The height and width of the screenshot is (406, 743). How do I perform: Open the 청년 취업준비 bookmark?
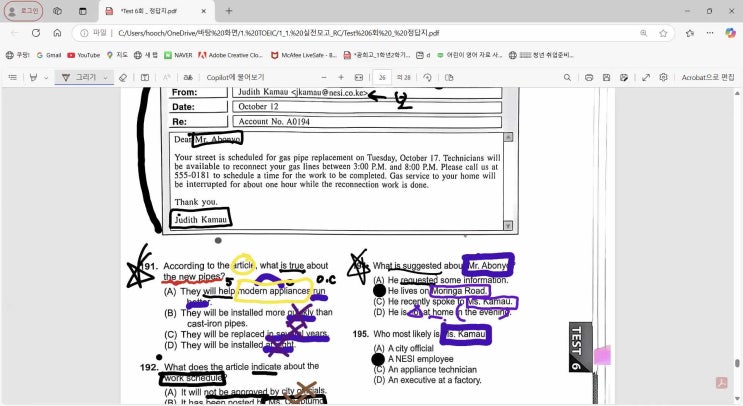click(x=541, y=55)
